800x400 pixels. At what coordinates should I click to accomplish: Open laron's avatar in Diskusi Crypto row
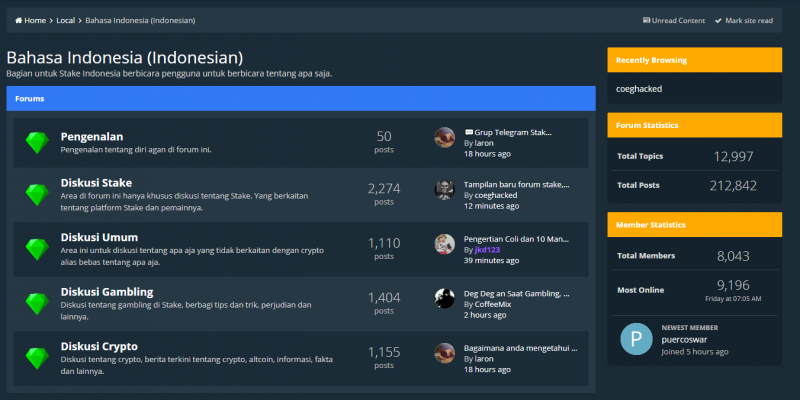click(444, 353)
